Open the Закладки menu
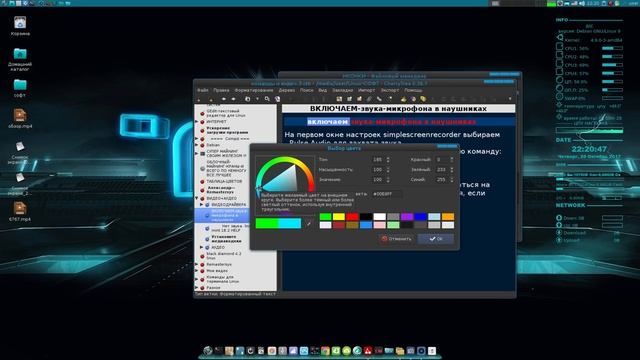The width and height of the screenshot is (640, 360). pyautogui.click(x=342, y=90)
